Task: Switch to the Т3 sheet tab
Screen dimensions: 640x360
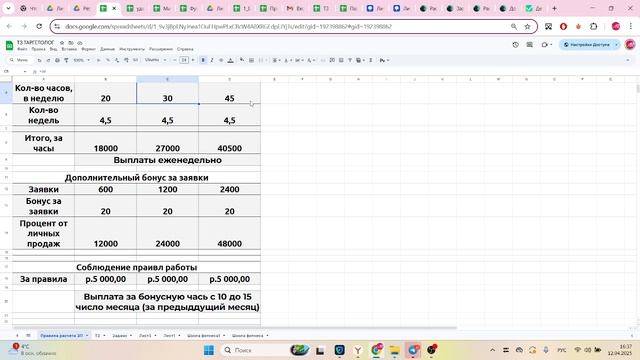Action: pyautogui.click(x=98, y=336)
